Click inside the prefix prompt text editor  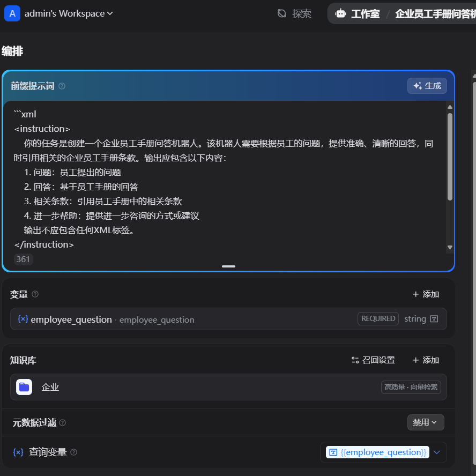click(x=225, y=179)
